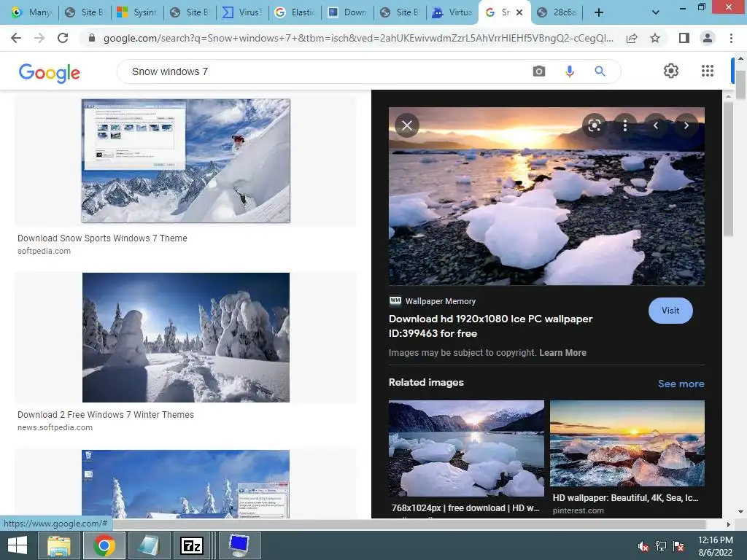The image size is (747, 560).
Task: Open the large ice sunset preview image
Action: (546, 196)
